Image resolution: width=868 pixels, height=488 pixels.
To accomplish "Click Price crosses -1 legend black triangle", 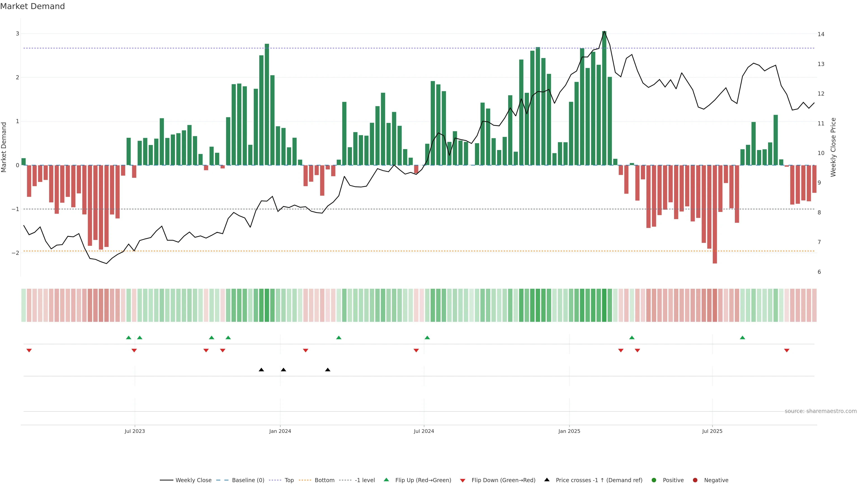I will coord(547,480).
